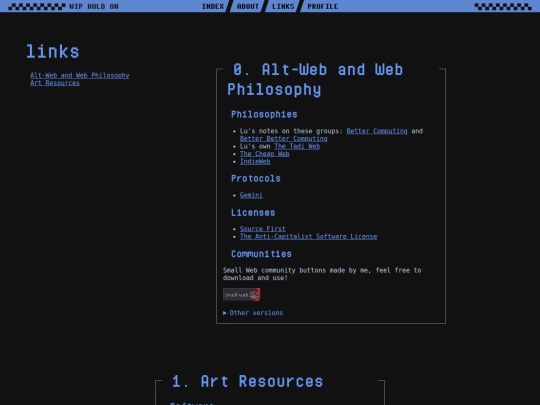Click the Communities subheading
540x405 pixels.
(261, 254)
